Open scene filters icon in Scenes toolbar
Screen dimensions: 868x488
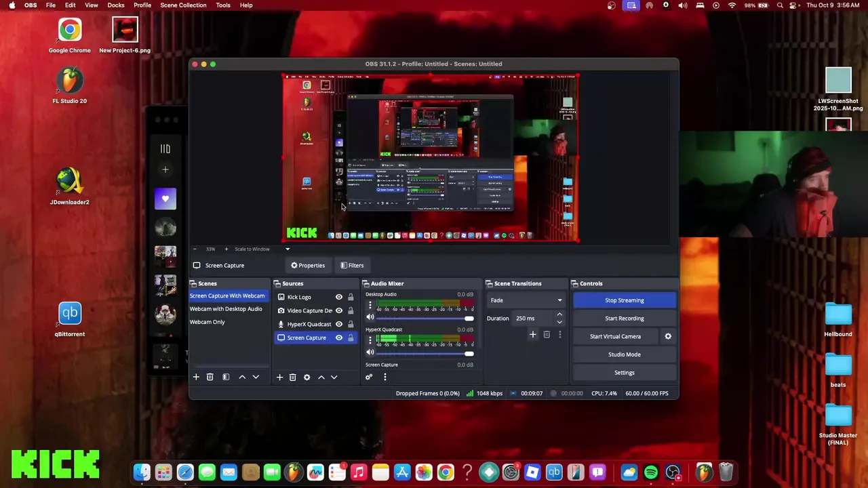click(x=226, y=377)
